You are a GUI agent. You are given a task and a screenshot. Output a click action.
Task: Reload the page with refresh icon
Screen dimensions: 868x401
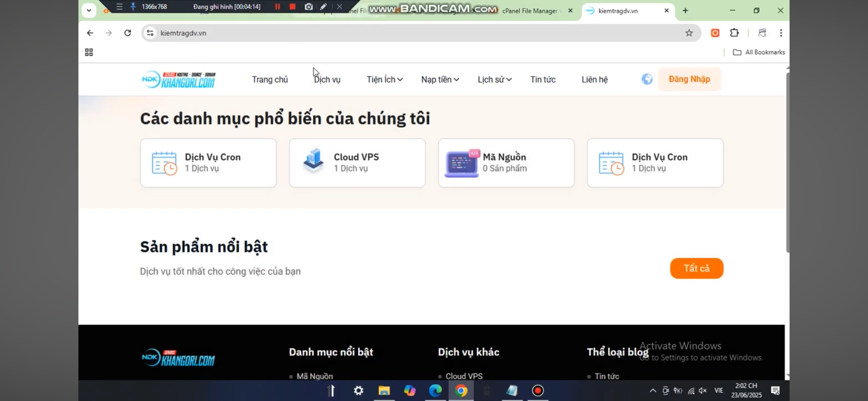127,33
